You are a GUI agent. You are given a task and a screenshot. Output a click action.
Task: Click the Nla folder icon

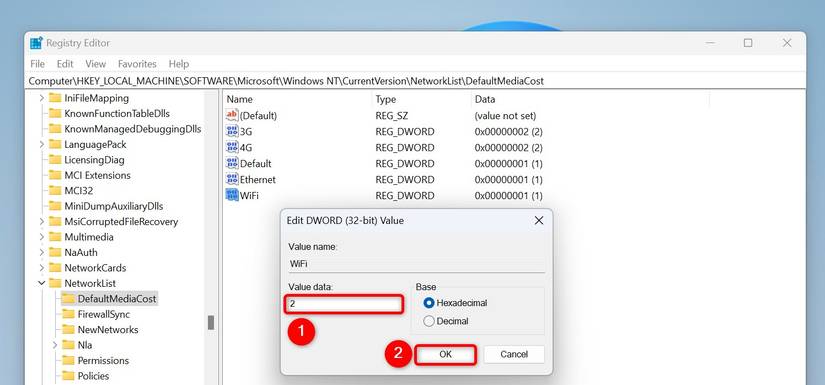pyautogui.click(x=68, y=345)
